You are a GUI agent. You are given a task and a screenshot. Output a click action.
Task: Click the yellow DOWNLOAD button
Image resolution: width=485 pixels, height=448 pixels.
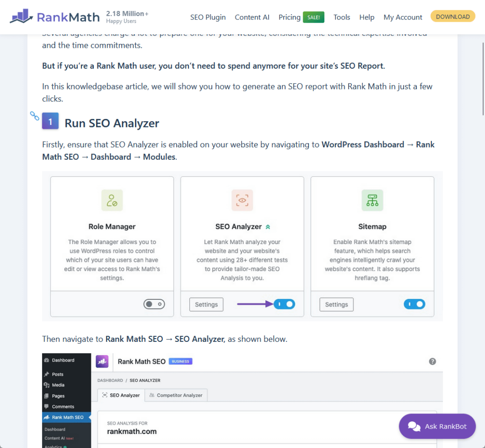click(x=452, y=17)
